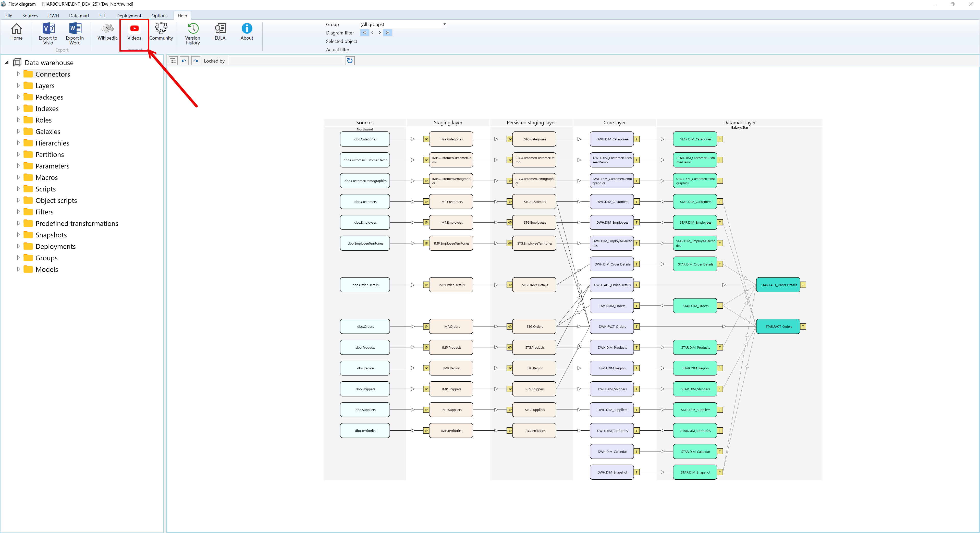Click the refresh icon beside Locked by
Screen dimensions: 980x533
click(350, 60)
